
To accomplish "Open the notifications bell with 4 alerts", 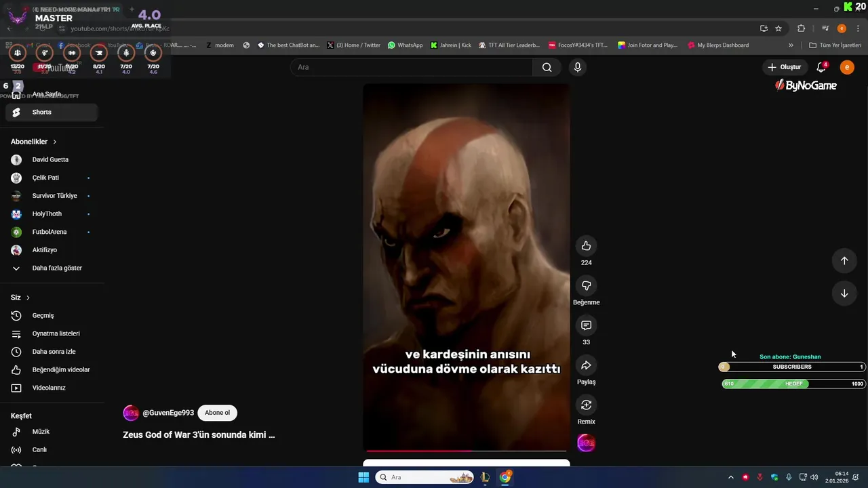I will [821, 67].
